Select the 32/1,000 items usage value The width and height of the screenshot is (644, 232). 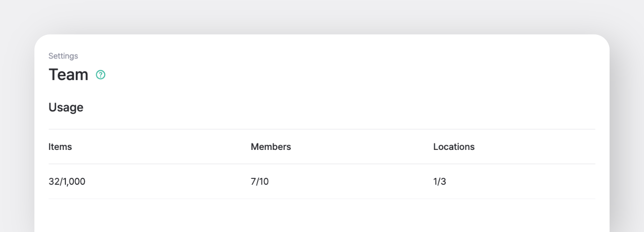[67, 181]
